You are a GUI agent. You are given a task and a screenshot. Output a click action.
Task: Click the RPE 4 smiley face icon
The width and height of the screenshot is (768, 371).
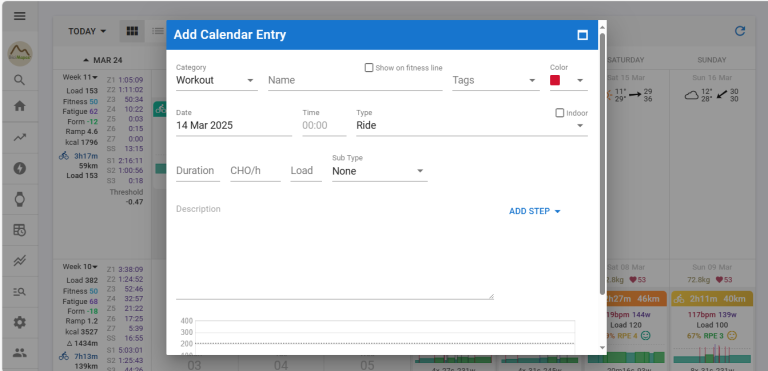click(646, 336)
